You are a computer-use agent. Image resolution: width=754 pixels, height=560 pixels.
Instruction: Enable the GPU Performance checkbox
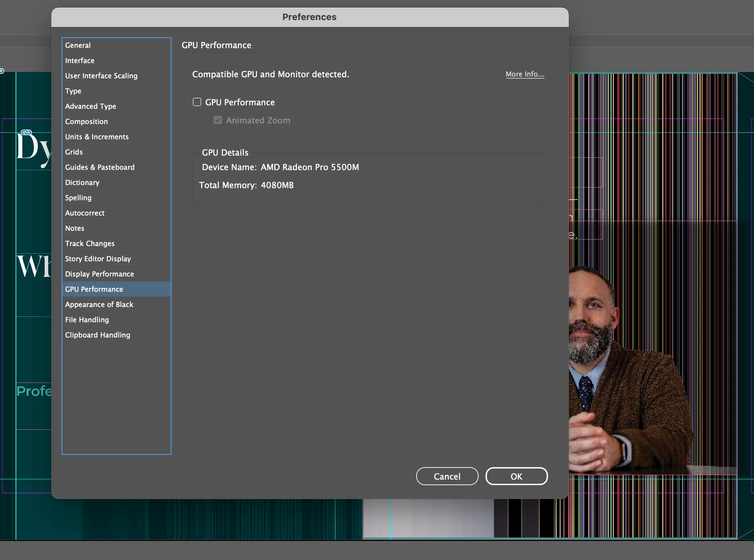coord(197,102)
